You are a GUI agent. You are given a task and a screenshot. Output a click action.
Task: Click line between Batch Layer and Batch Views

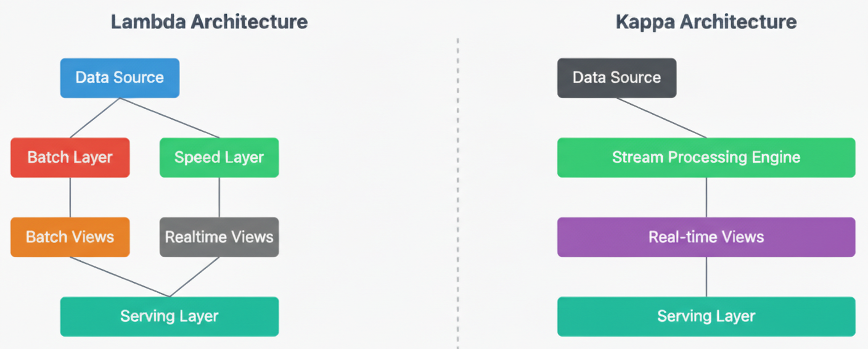click(70, 197)
